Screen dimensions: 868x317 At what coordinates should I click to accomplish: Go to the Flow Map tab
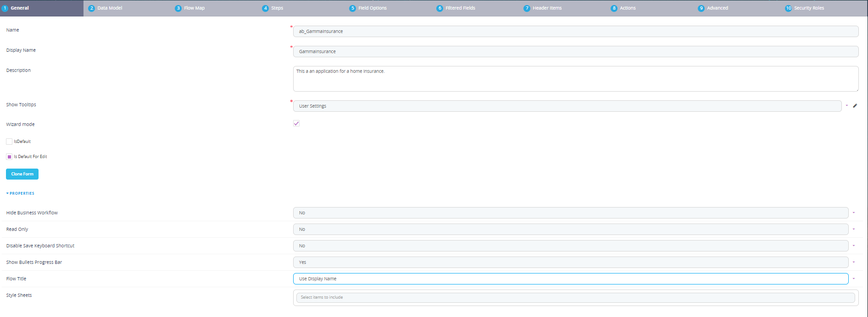194,8
